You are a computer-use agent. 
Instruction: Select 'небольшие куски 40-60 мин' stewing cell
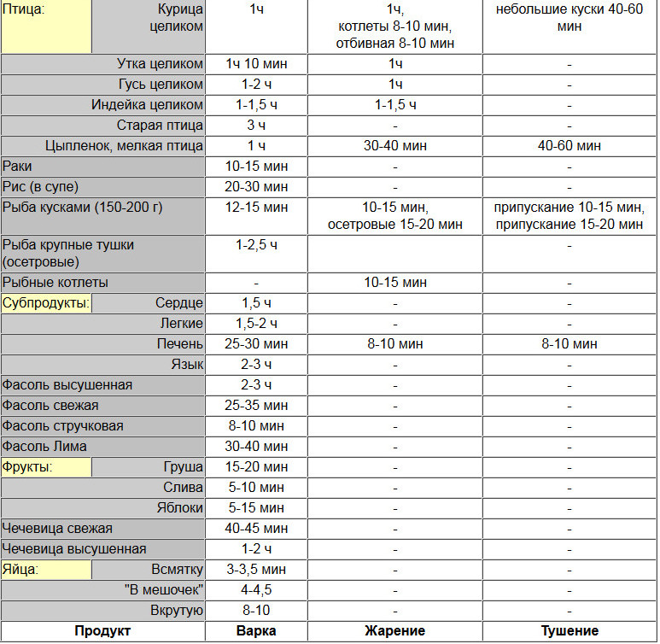pos(569,26)
